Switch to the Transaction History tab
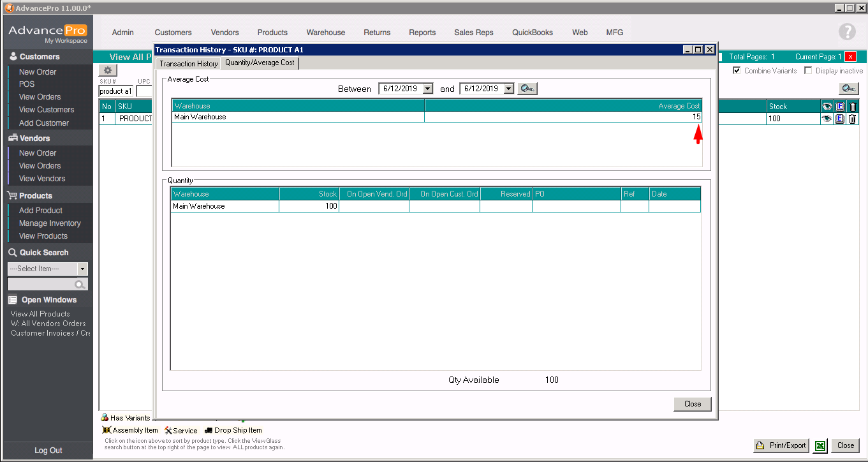868x462 pixels. [x=188, y=64]
